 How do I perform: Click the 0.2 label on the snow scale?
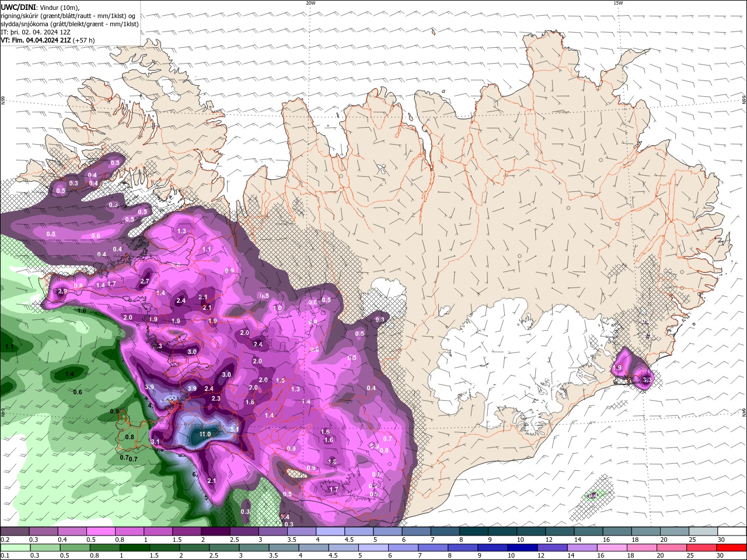[5, 540]
